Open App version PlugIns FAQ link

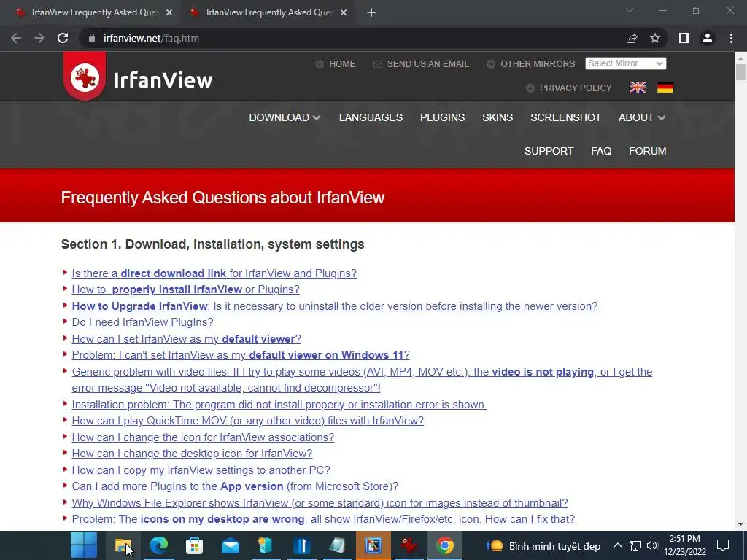click(x=235, y=486)
